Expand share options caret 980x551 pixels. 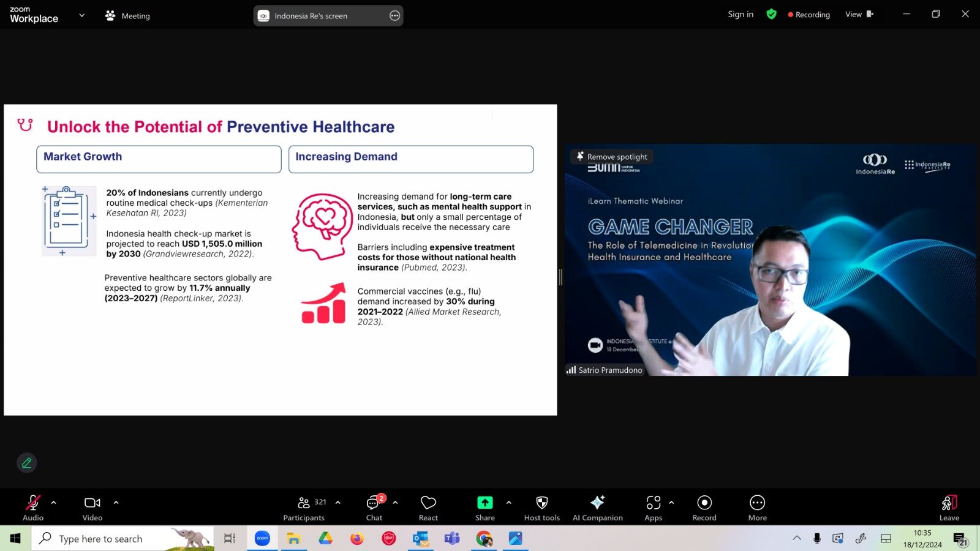[508, 503]
